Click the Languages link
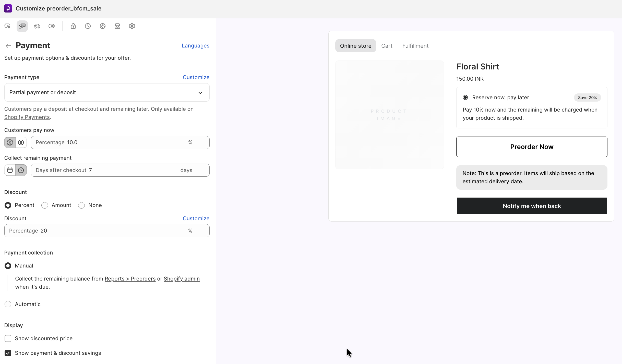This screenshot has width=622, height=364. (195, 46)
